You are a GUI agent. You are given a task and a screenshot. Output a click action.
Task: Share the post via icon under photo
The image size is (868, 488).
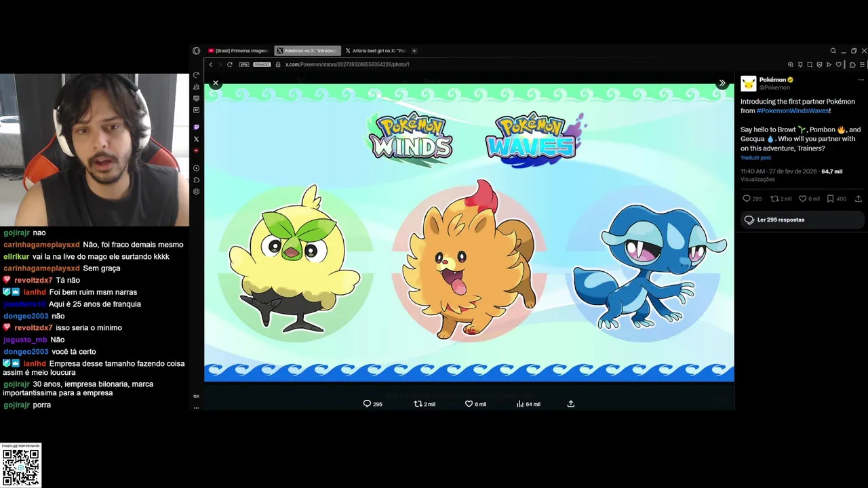click(x=571, y=404)
